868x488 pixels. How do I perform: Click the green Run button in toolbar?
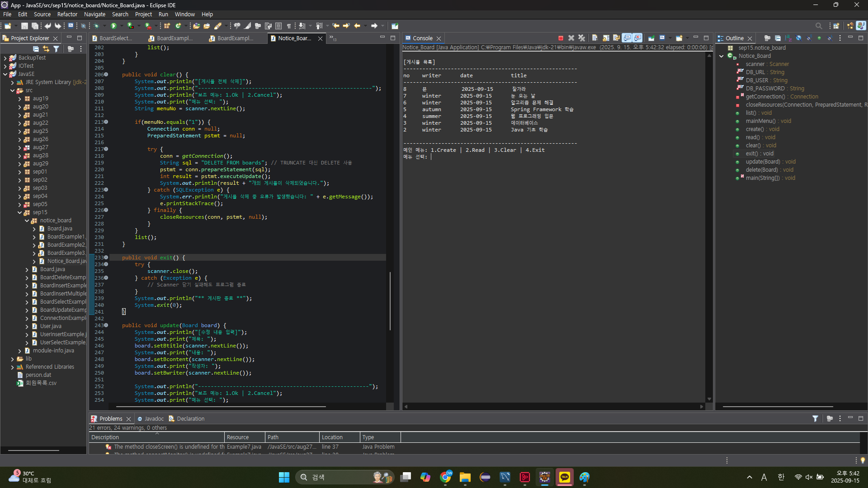(x=114, y=26)
